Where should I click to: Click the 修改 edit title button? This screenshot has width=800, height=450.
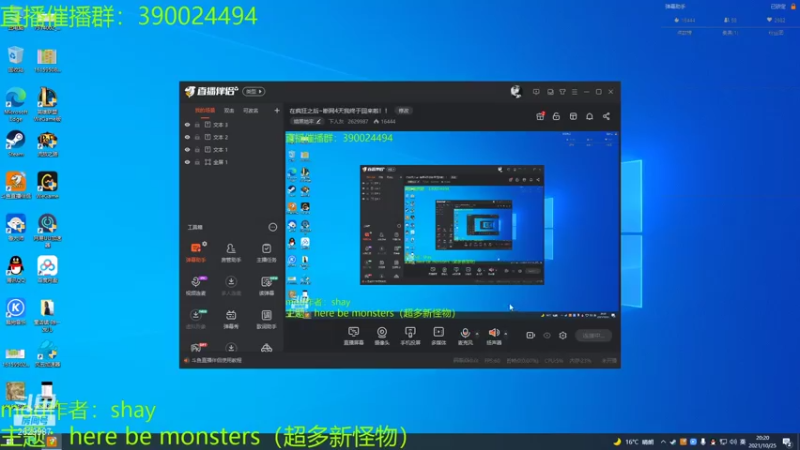[x=403, y=111]
